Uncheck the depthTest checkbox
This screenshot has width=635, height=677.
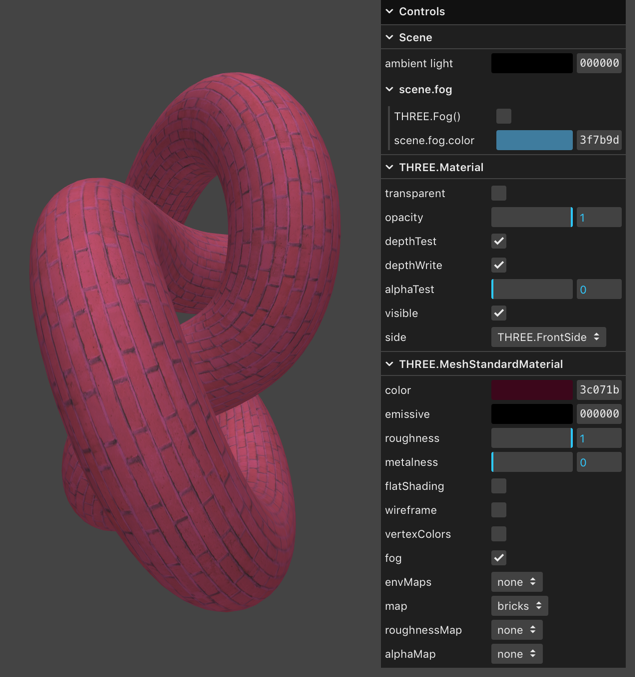499,241
